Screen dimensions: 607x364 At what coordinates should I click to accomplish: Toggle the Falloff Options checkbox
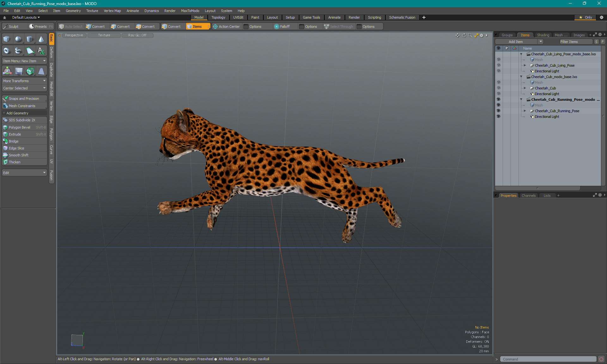tap(302, 27)
